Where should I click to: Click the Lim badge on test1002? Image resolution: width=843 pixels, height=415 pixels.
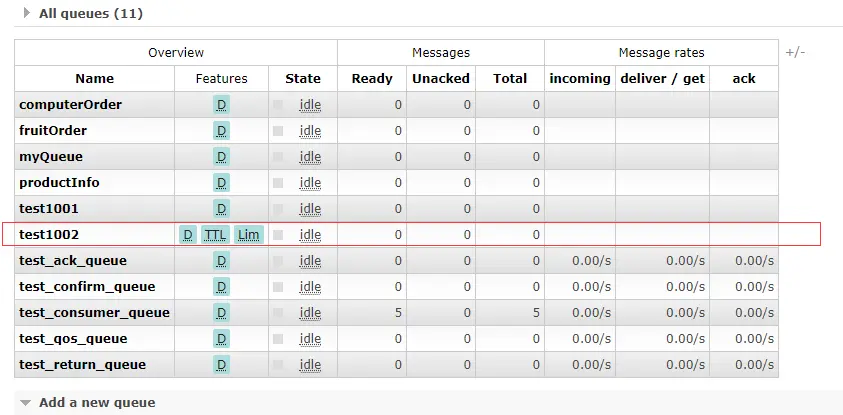coord(248,234)
